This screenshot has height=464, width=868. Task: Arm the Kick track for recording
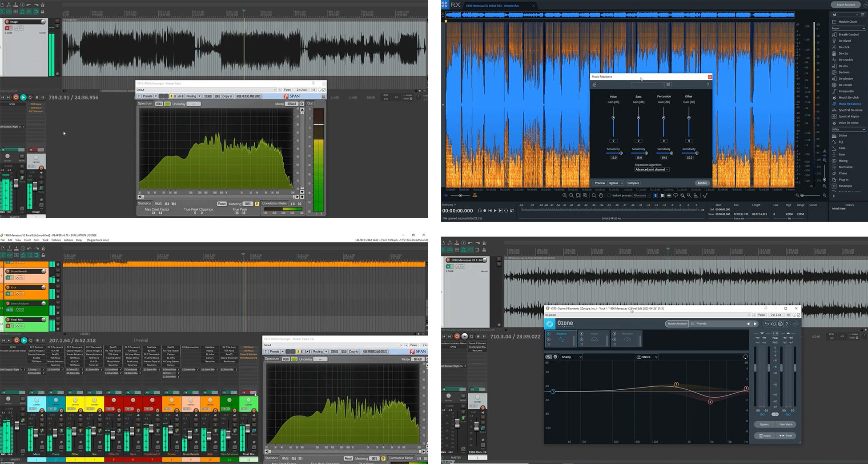(x=8, y=287)
